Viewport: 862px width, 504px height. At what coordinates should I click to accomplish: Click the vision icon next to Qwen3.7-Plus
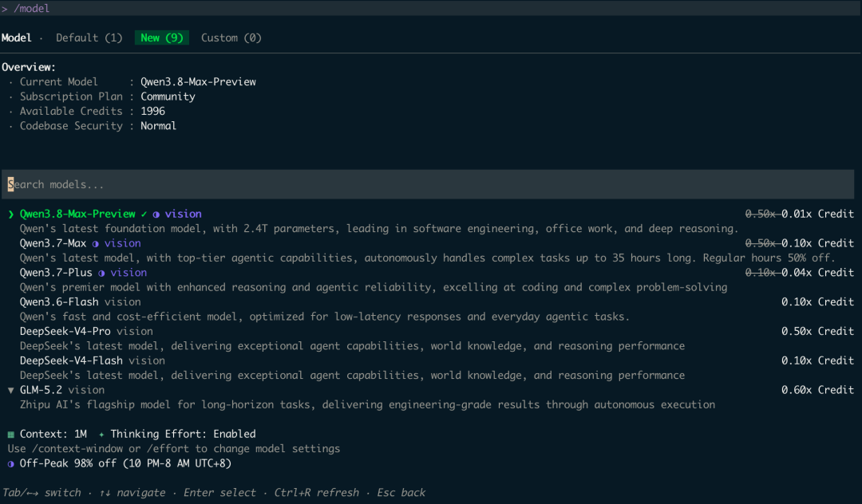pyautogui.click(x=101, y=273)
